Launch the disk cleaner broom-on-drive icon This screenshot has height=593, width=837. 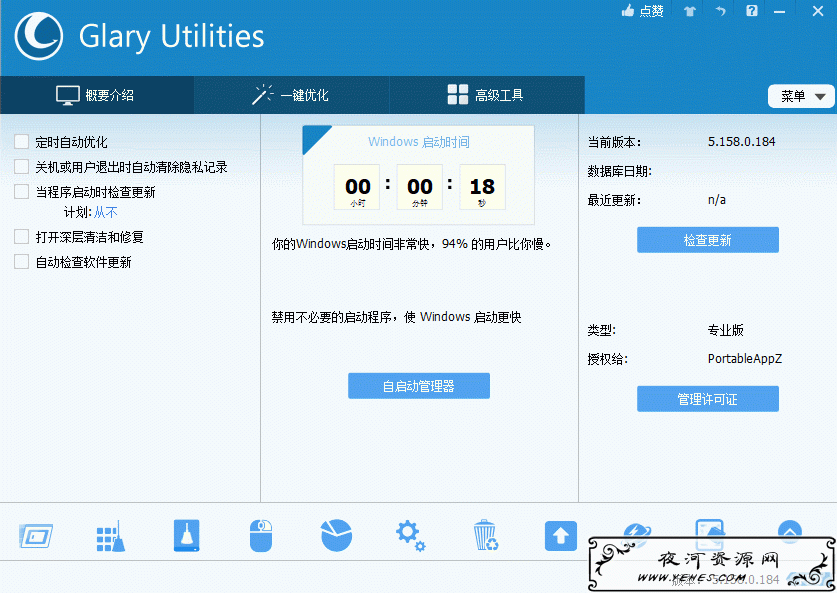pyautogui.click(x=186, y=535)
